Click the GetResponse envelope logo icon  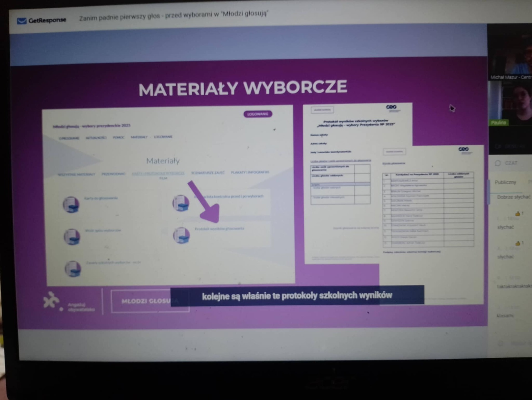click(x=22, y=21)
